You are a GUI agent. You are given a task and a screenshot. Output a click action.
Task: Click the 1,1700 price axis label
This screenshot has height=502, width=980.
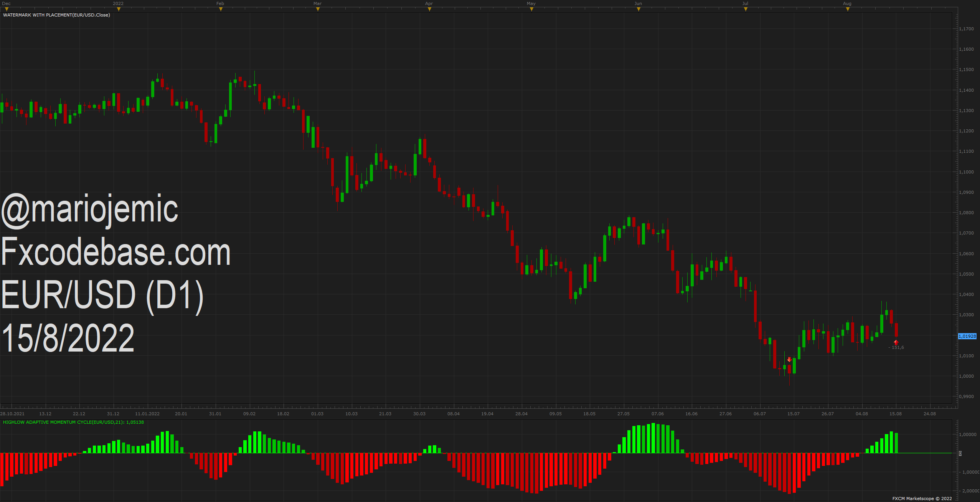(x=966, y=29)
